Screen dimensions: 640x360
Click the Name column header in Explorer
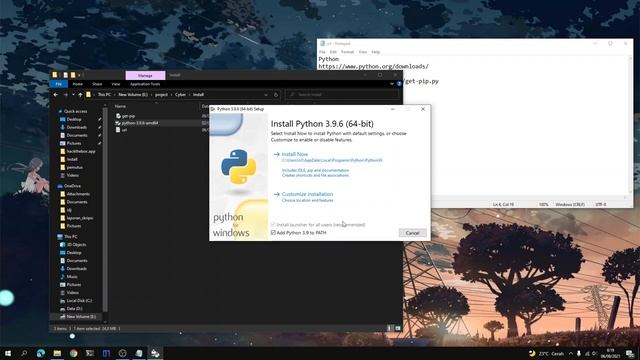pyautogui.click(x=120, y=106)
